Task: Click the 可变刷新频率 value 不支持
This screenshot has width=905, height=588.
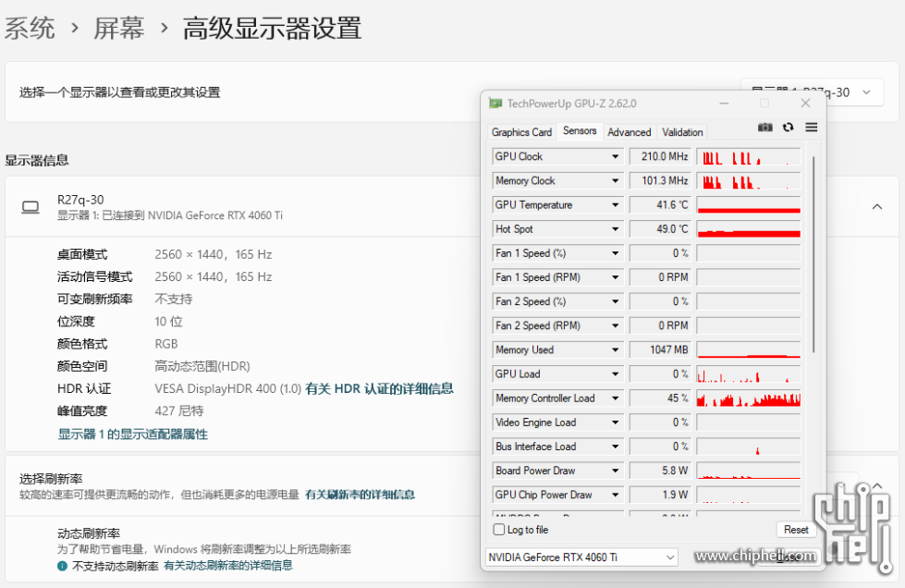Action: click(174, 299)
